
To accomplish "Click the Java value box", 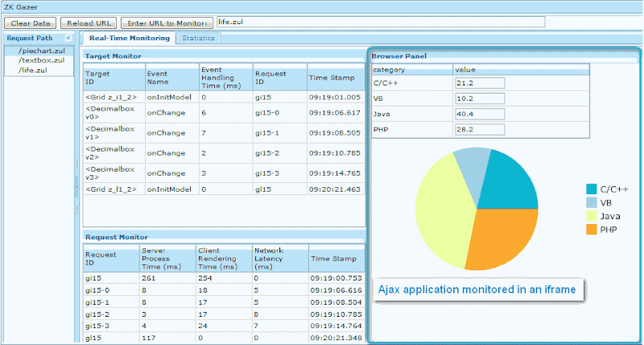I will [480, 114].
